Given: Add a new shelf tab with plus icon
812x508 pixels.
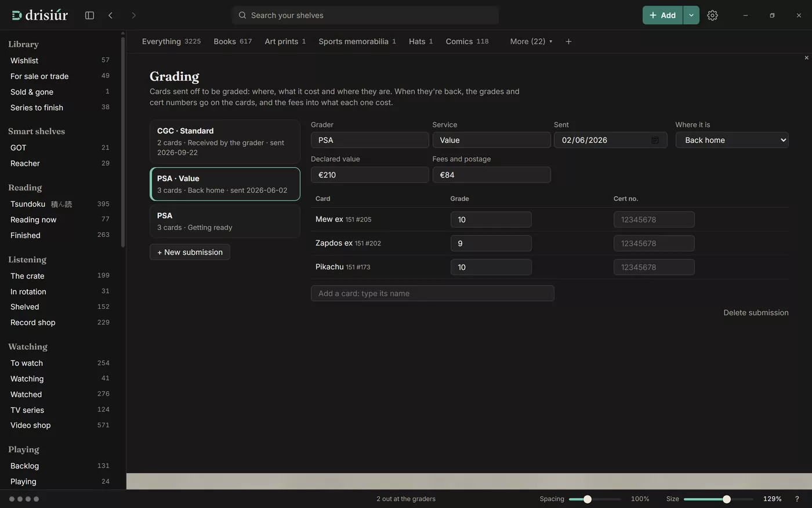Looking at the screenshot, I should point(568,41).
